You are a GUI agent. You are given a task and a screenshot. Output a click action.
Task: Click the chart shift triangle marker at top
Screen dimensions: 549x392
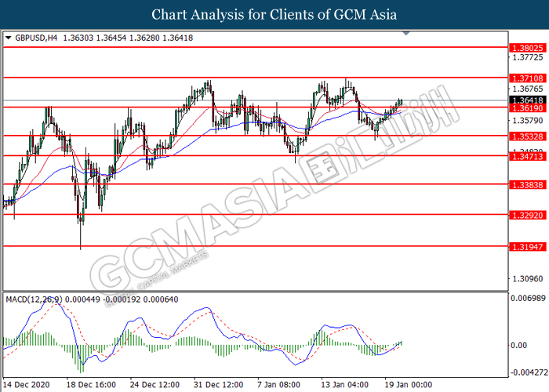(406, 34)
